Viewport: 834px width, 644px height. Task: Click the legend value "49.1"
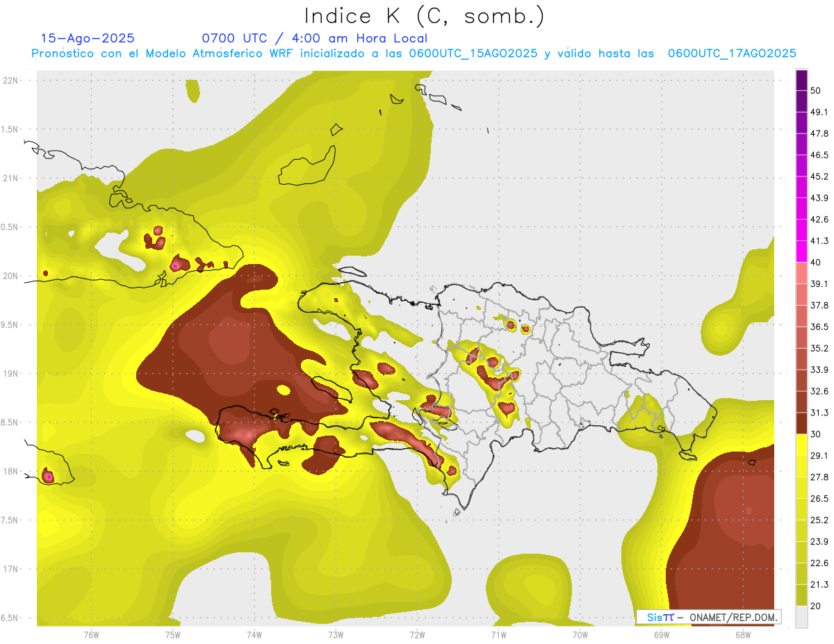click(x=819, y=112)
